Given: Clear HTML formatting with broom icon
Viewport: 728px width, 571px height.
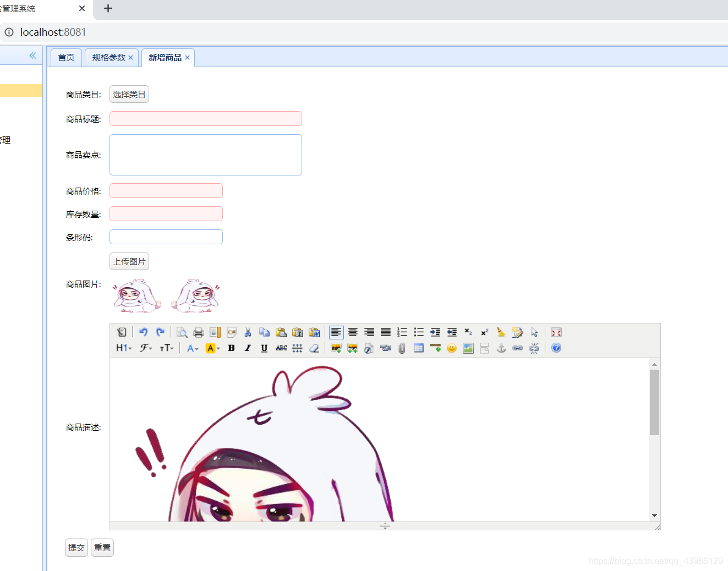Looking at the screenshot, I should coord(501,332).
